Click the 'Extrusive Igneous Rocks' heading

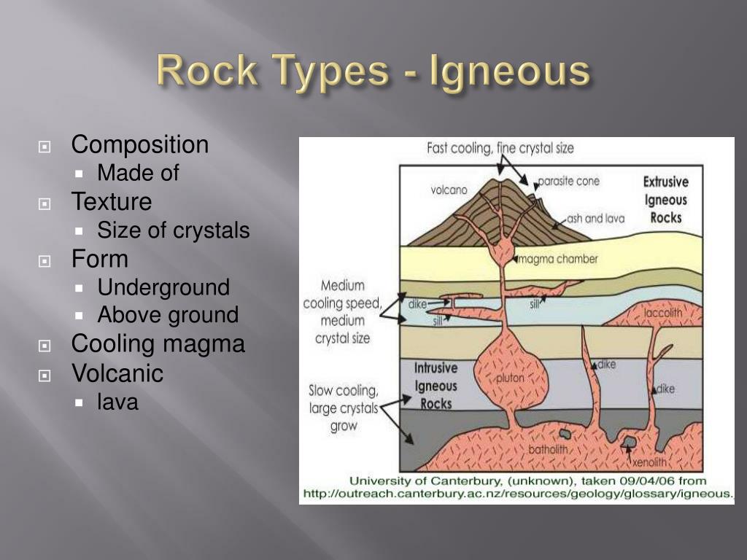click(665, 200)
